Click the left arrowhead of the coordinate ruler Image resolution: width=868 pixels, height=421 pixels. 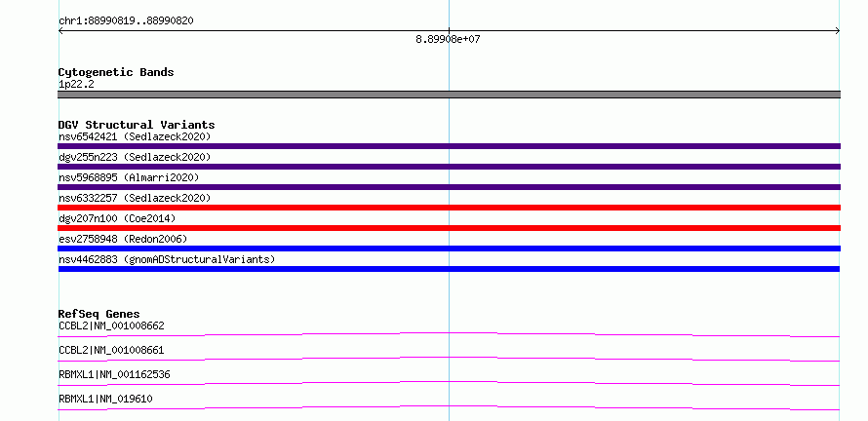coord(60,31)
